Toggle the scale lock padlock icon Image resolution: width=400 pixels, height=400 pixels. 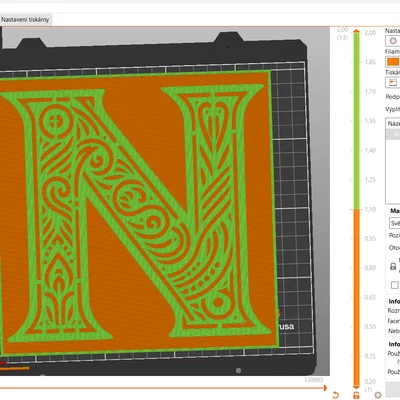coord(393,266)
